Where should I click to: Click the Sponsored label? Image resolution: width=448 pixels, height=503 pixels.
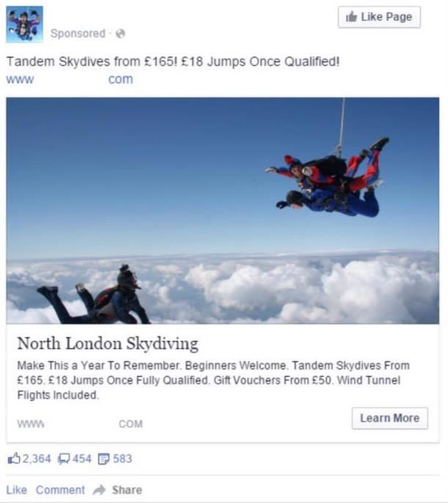click(x=78, y=34)
